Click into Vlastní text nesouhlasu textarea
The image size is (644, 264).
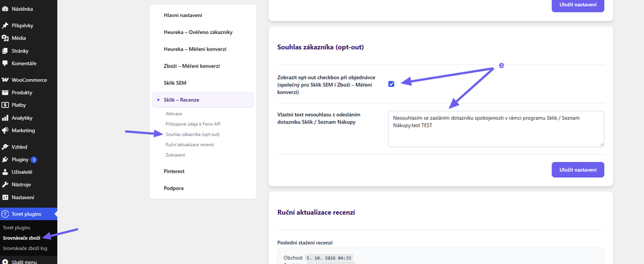click(496, 129)
